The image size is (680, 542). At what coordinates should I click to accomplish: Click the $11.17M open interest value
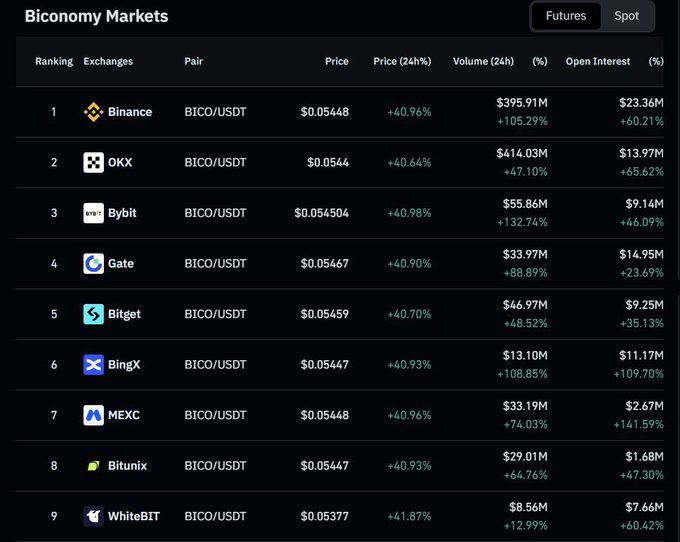click(641, 356)
